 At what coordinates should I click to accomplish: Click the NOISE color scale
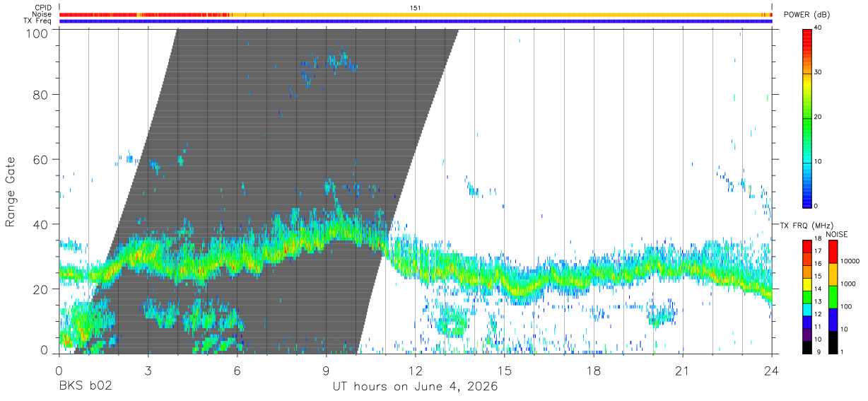click(833, 296)
